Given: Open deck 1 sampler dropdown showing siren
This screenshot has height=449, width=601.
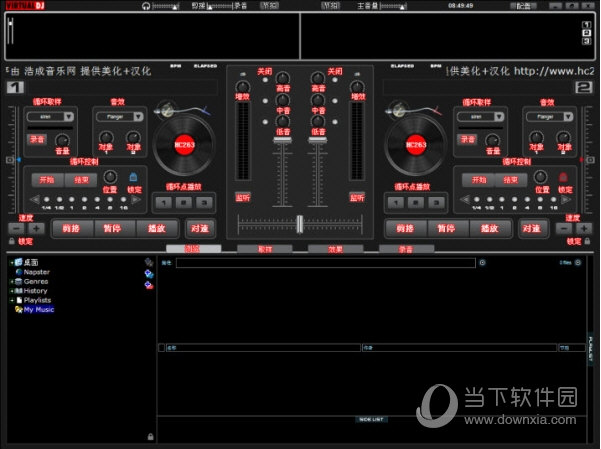Looking at the screenshot, I should pos(50,117).
